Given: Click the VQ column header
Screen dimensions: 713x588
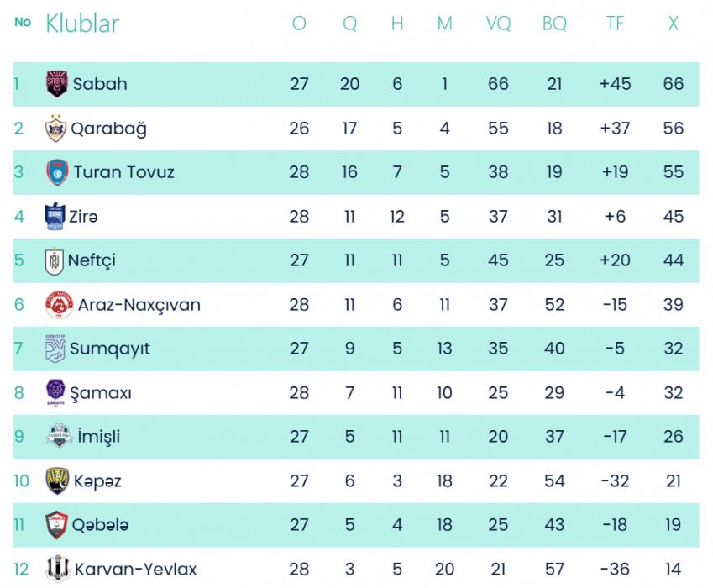Looking at the screenshot, I should [498, 24].
